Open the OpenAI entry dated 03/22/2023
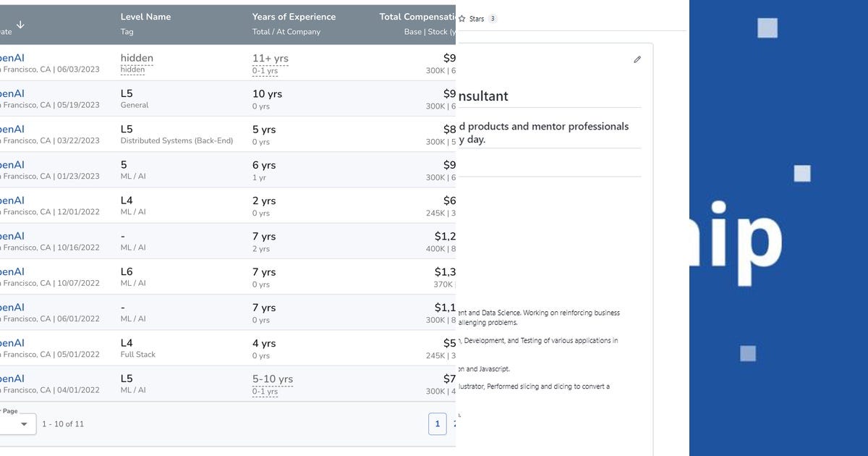The height and width of the screenshot is (456, 868). (x=12, y=129)
